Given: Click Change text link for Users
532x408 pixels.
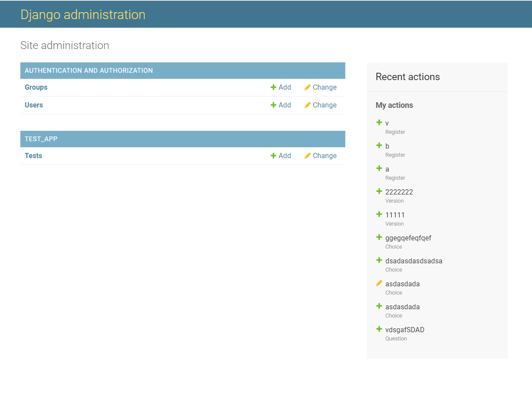Looking at the screenshot, I should point(324,105).
